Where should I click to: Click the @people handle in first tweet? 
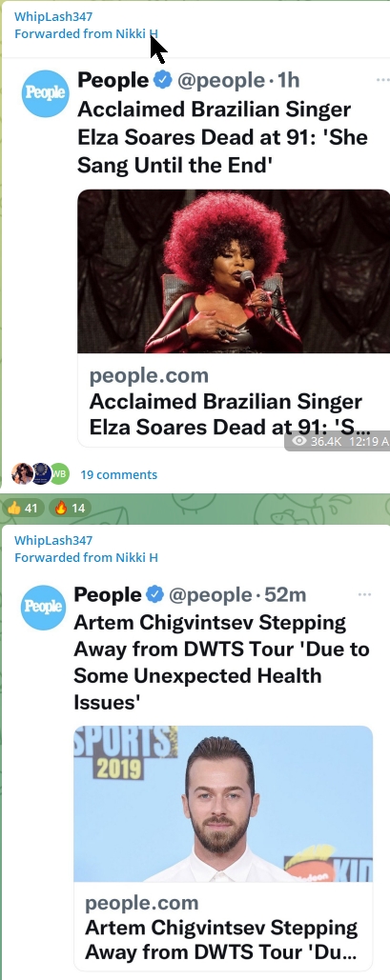pos(221,80)
